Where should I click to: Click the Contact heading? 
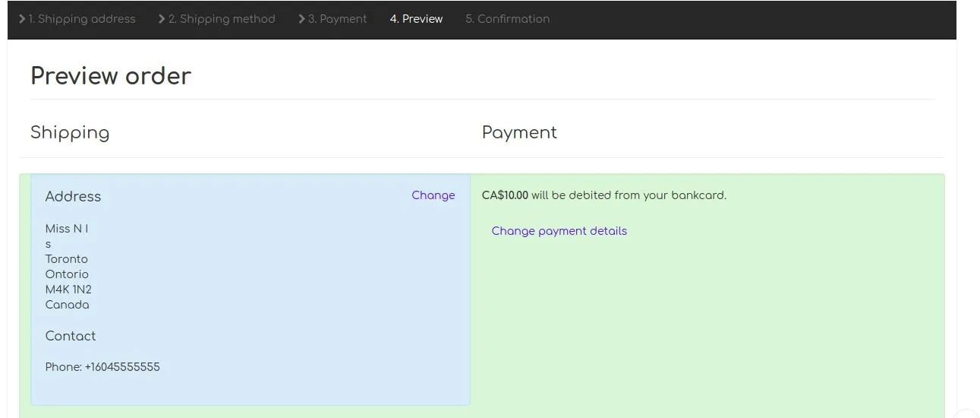pyautogui.click(x=71, y=336)
